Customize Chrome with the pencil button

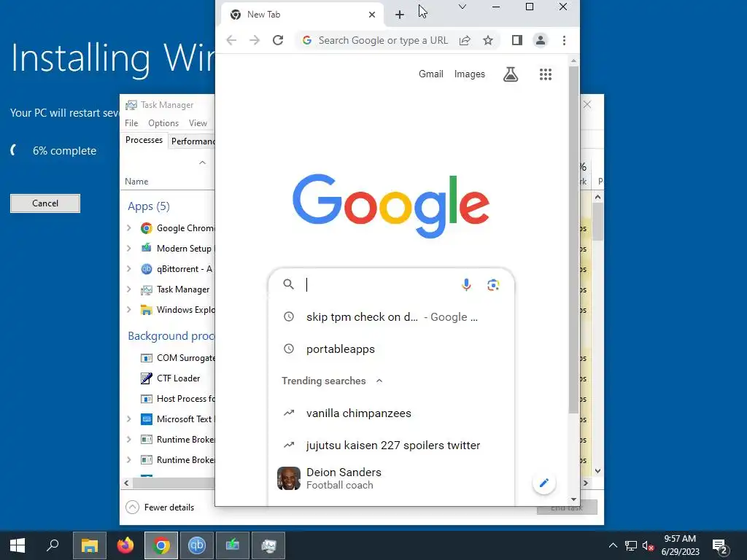544,483
